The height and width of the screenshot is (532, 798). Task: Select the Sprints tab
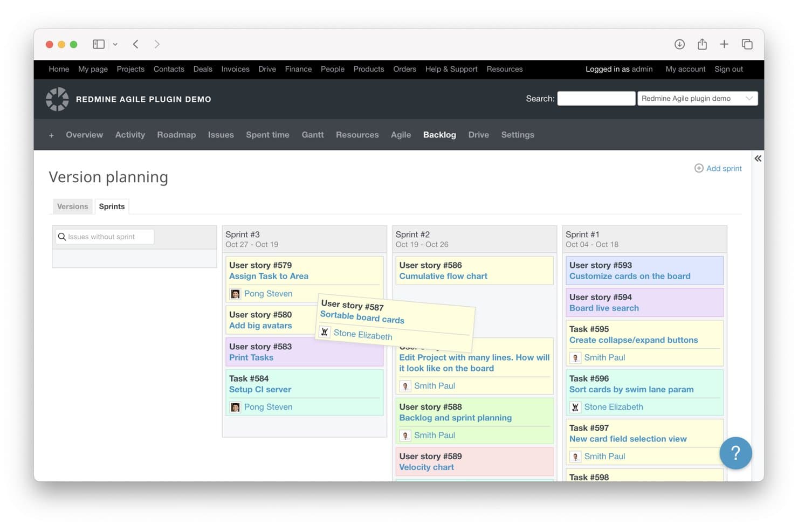[x=112, y=206]
